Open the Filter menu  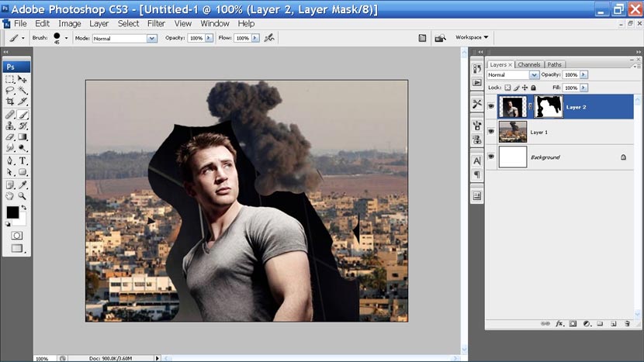(x=156, y=23)
